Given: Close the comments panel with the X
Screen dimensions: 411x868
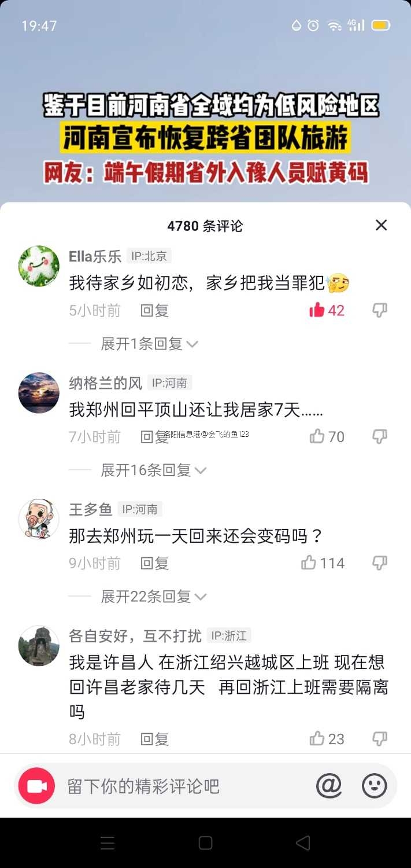Looking at the screenshot, I should pyautogui.click(x=381, y=225).
